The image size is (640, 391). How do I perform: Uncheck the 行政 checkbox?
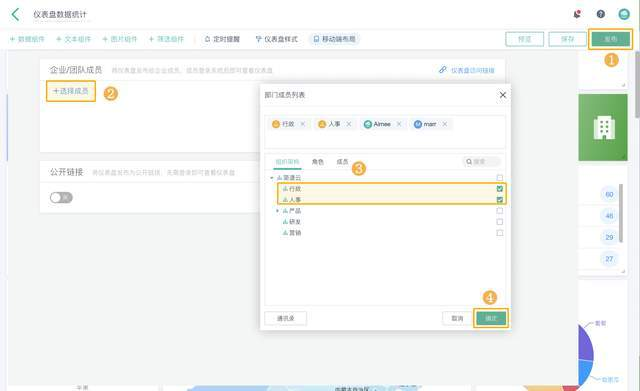(500, 189)
